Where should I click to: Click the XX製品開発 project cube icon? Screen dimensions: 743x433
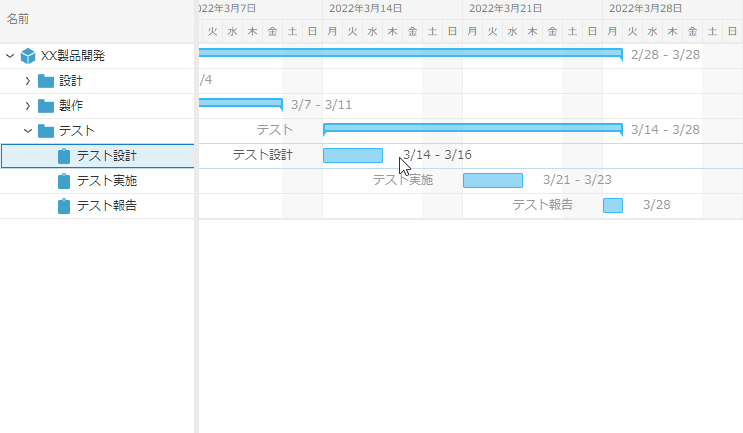(28, 56)
